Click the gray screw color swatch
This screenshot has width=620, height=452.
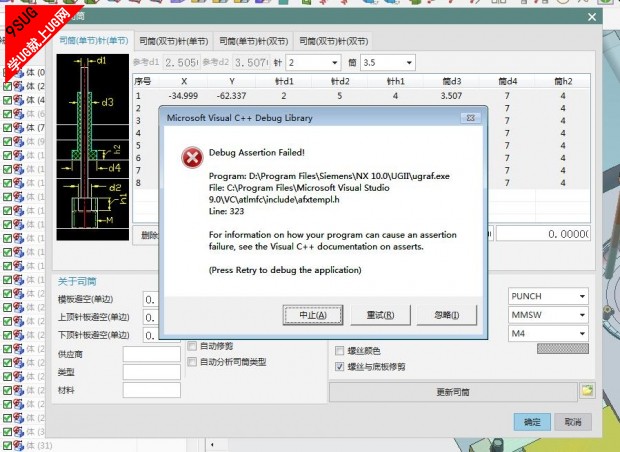coord(563,348)
